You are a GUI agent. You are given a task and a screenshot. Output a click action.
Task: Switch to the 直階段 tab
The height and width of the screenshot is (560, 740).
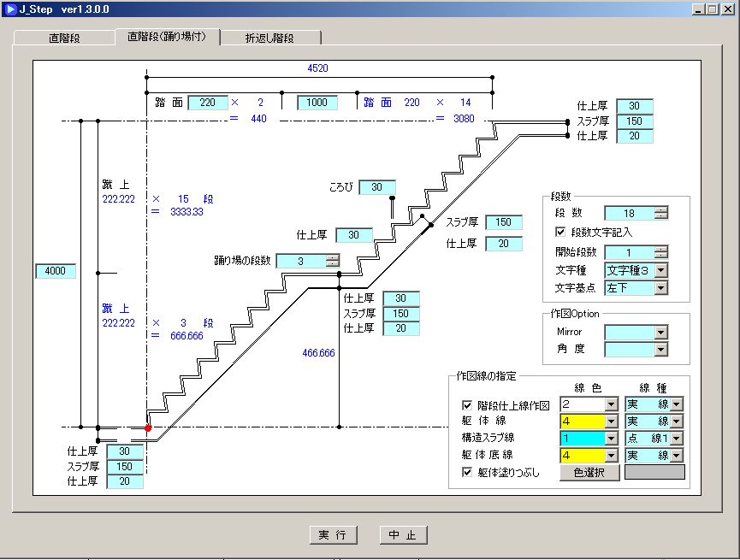pyautogui.click(x=64, y=38)
